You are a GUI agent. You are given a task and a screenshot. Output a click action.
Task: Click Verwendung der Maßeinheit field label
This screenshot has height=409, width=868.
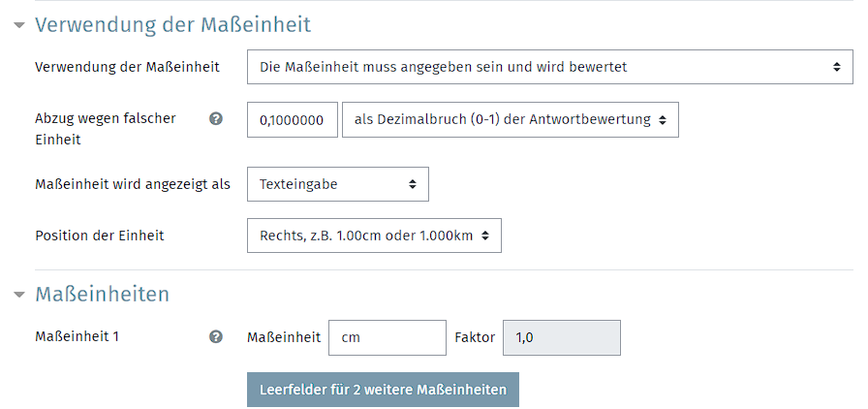(x=127, y=67)
